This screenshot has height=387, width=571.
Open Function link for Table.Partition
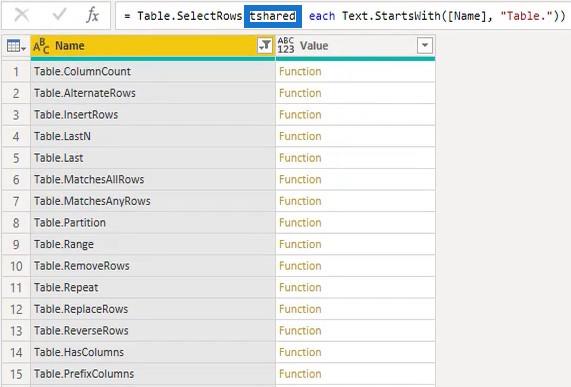(300, 222)
